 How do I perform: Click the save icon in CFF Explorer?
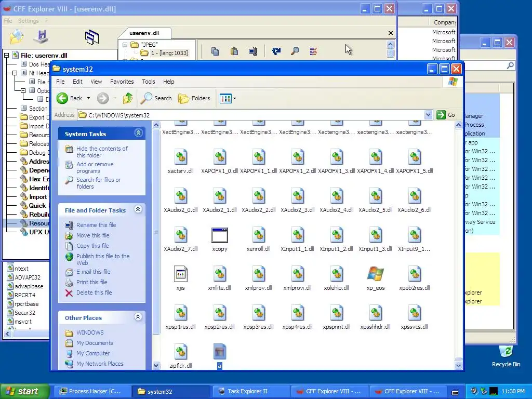point(41,37)
